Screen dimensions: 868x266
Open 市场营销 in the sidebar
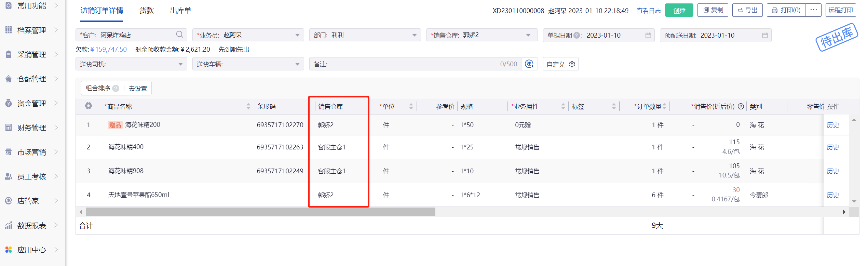point(32,152)
